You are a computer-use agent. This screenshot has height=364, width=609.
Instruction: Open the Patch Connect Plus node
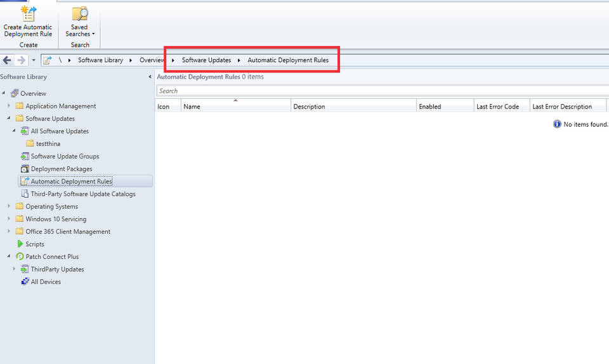(52, 257)
